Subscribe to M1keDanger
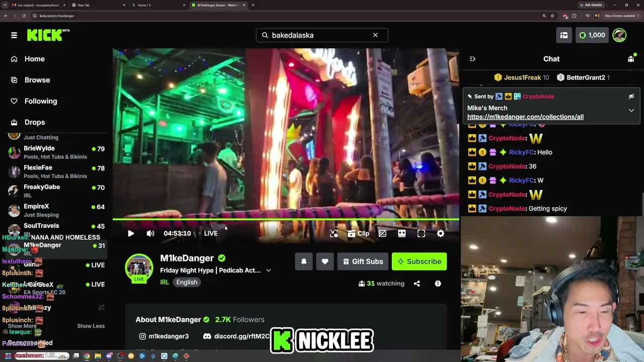The image size is (644, 362). click(419, 261)
